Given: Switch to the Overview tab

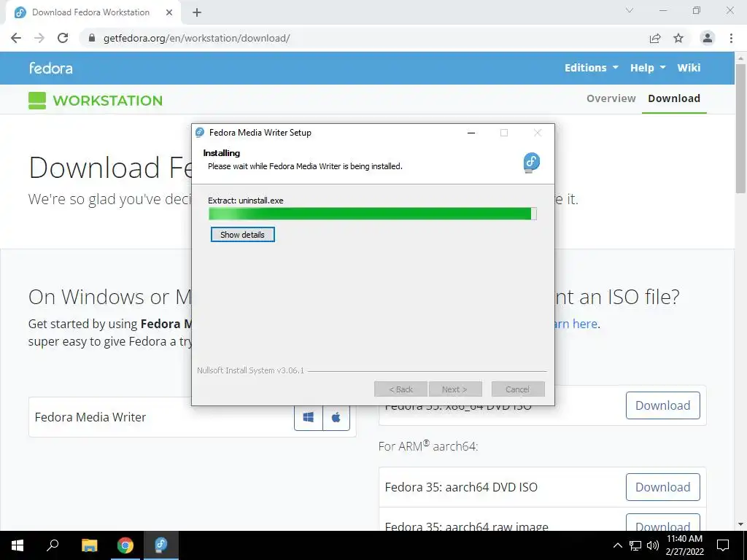Looking at the screenshot, I should 611,98.
